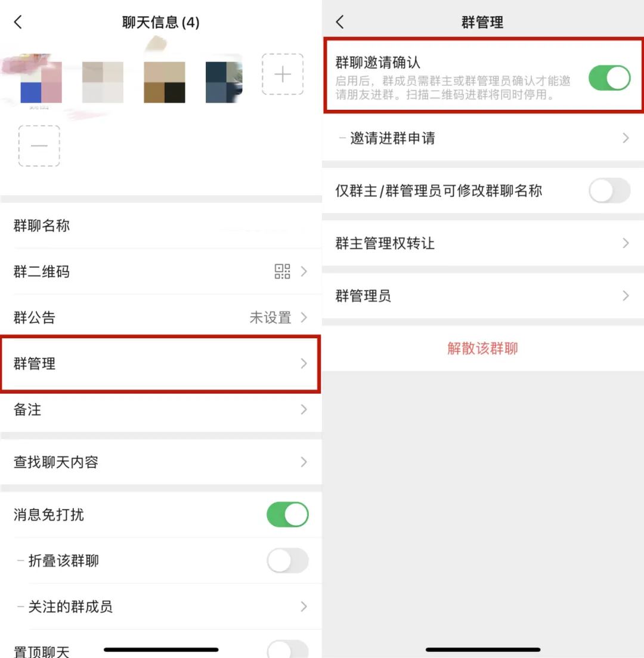Tap the back arrow on 聊天信息 screen
The image size is (644, 658).
pyautogui.click(x=18, y=22)
